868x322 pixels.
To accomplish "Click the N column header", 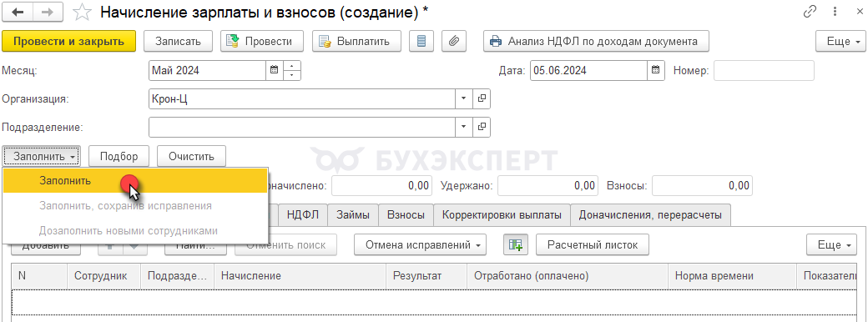I will pyautogui.click(x=39, y=275).
